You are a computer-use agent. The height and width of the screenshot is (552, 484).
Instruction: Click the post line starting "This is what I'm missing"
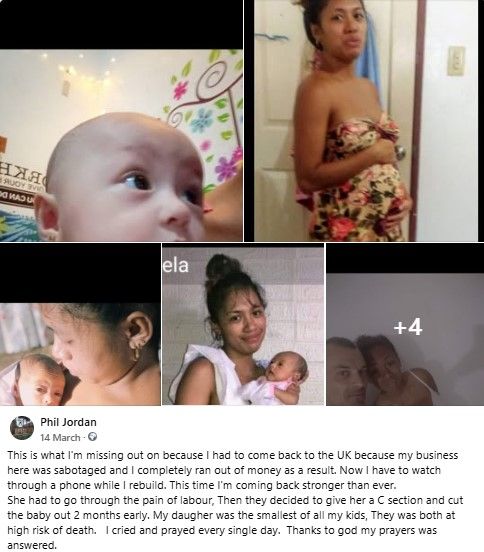[233, 455]
